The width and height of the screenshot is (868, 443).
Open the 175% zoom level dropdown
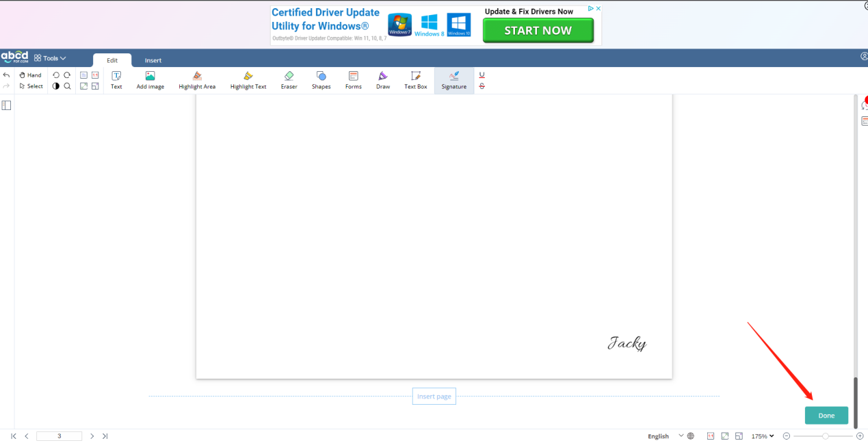(763, 436)
